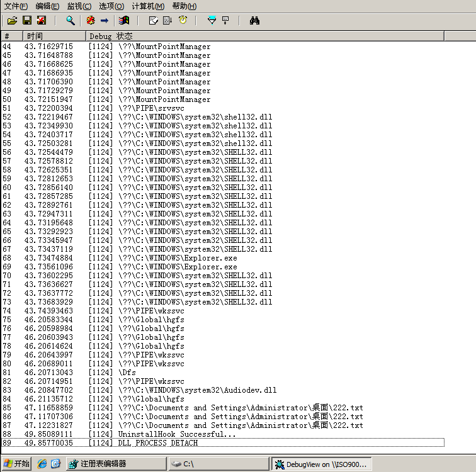
Task: Open Find using the binoculars icon
Action: pyautogui.click(x=254, y=21)
